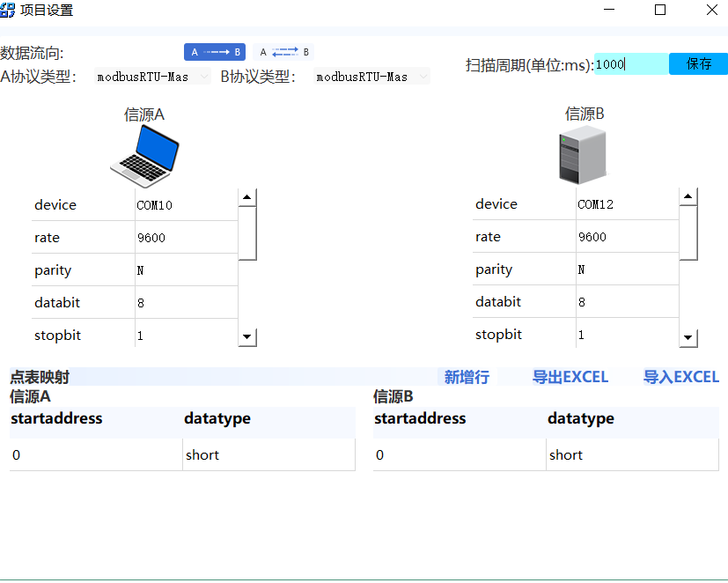728x583 pixels.
Task: Export the point table via 导出EXCEL
Action: click(x=570, y=377)
